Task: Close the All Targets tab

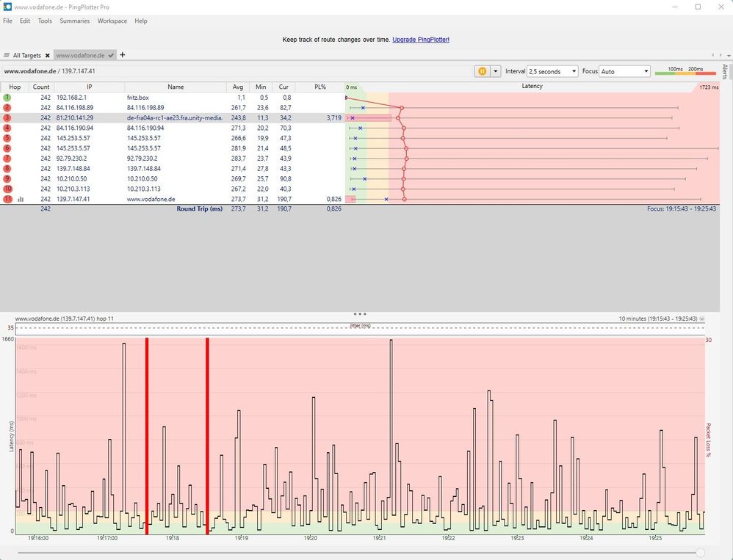Action: [47, 56]
